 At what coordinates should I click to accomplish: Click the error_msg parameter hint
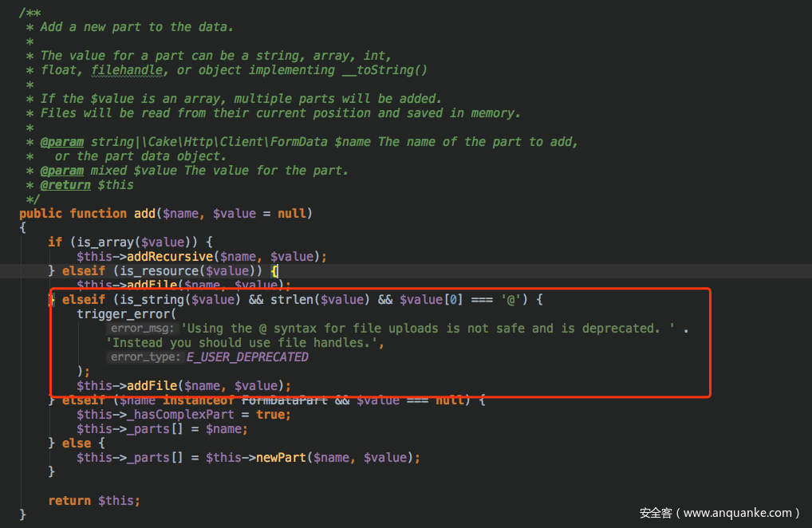[142, 328]
